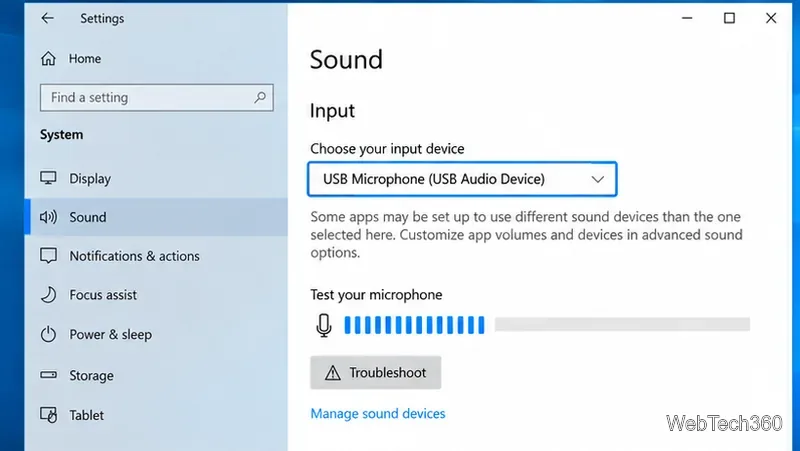The height and width of the screenshot is (451, 800).
Task: Maximize the Settings window
Action: pyautogui.click(x=729, y=18)
